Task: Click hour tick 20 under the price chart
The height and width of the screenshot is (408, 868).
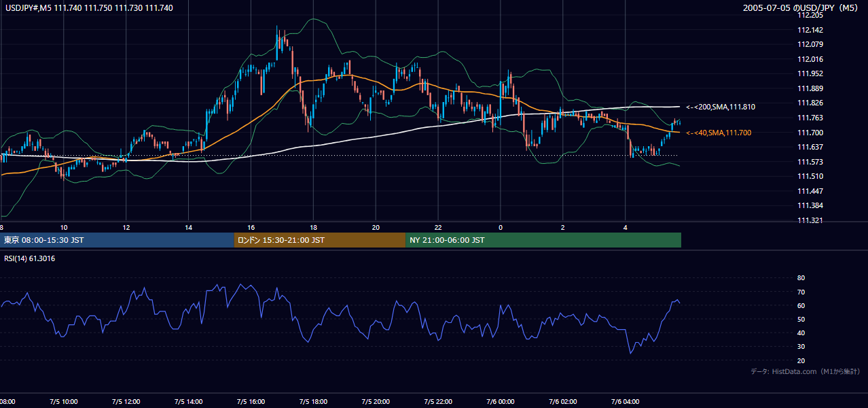Action: (x=376, y=227)
